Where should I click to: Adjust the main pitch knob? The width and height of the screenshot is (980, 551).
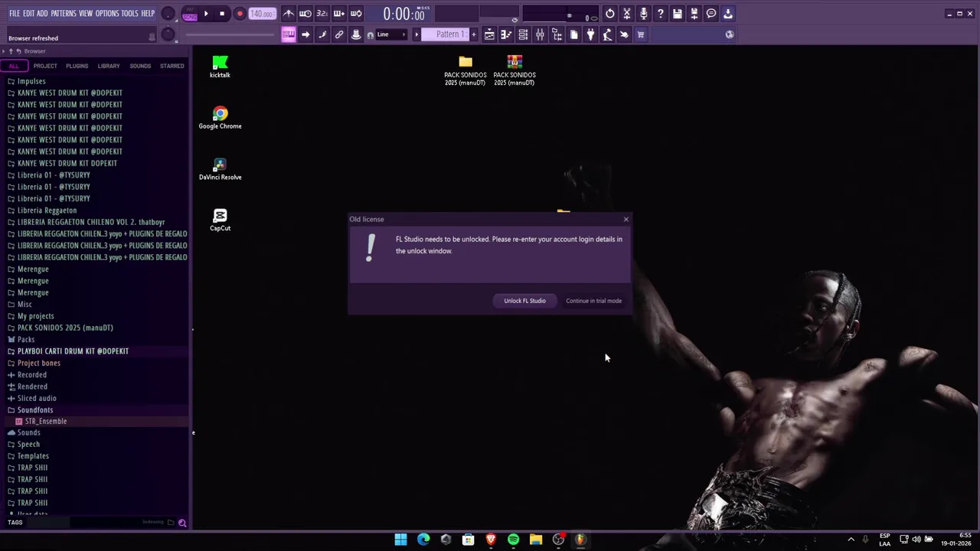(168, 34)
